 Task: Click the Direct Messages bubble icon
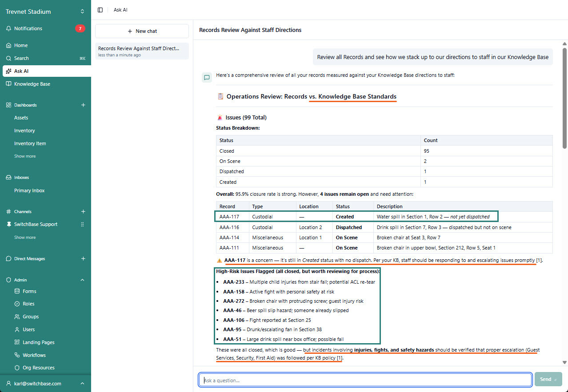[8, 259]
